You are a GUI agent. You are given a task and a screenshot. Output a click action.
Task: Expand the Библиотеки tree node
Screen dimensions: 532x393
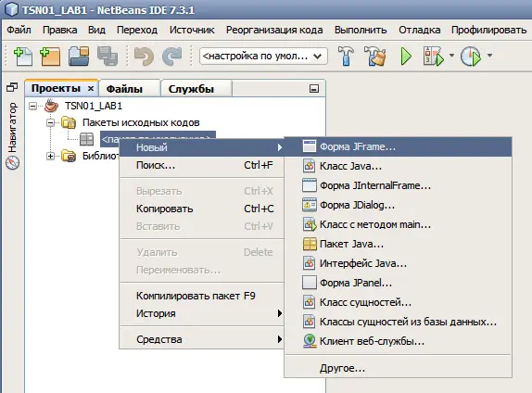coord(51,156)
